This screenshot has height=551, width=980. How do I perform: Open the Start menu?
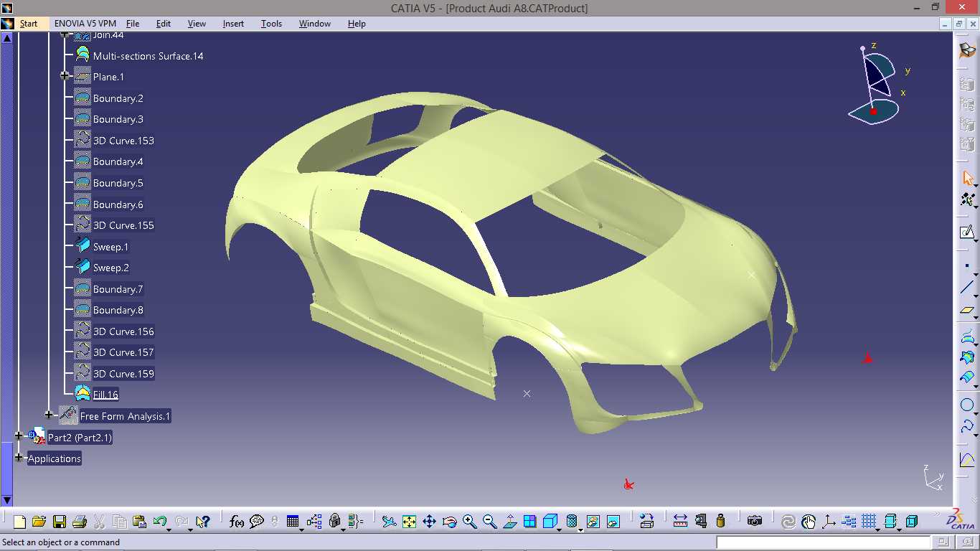click(x=29, y=24)
